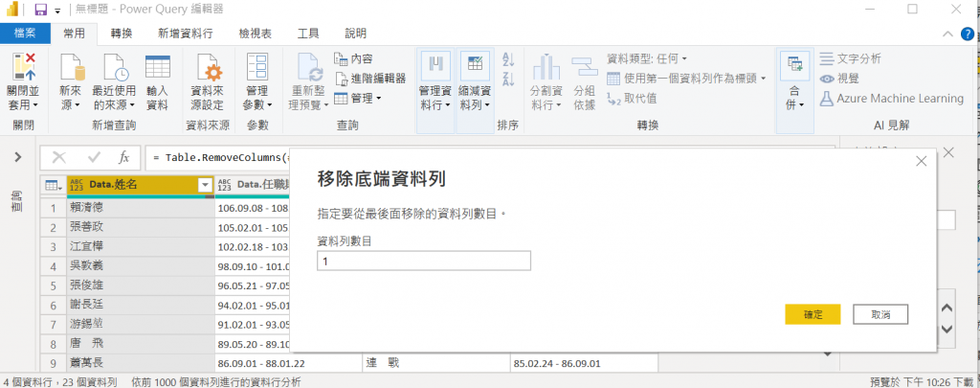Select the cell 江宜樺
Image resolution: width=980 pixels, height=388 pixels.
click(140, 246)
